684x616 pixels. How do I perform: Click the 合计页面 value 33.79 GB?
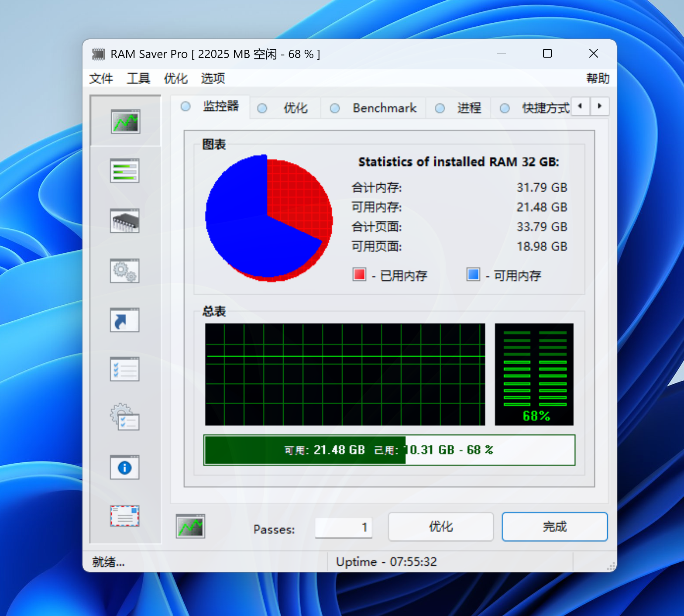(x=542, y=227)
